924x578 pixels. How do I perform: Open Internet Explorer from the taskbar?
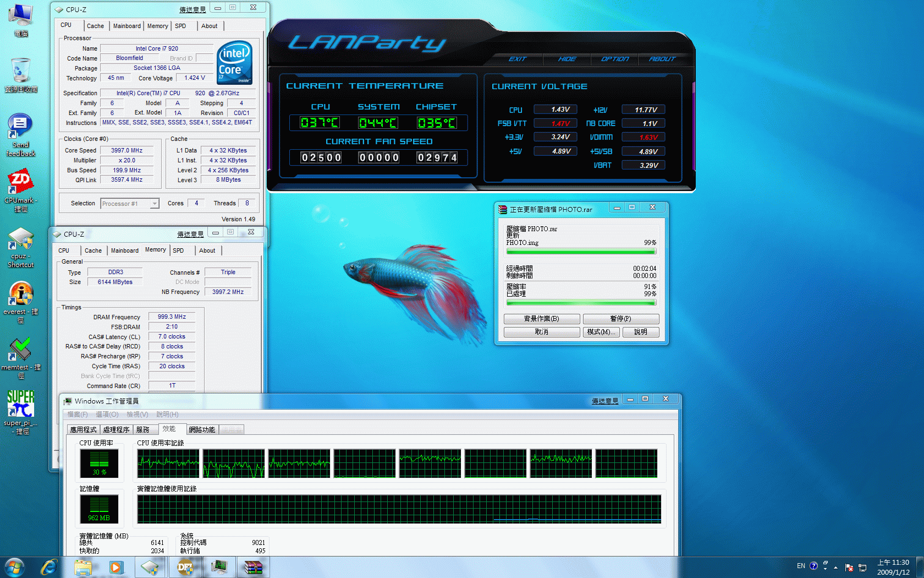(x=49, y=567)
